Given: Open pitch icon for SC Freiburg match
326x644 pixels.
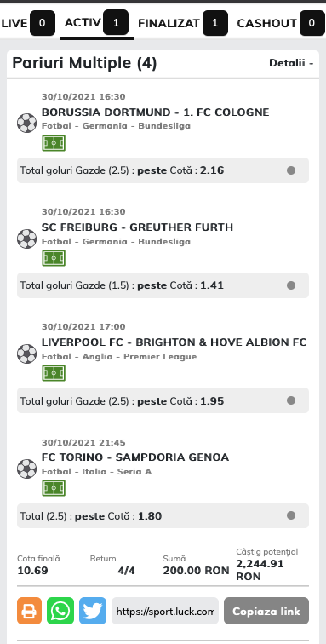Looking at the screenshot, I should coord(54,258).
